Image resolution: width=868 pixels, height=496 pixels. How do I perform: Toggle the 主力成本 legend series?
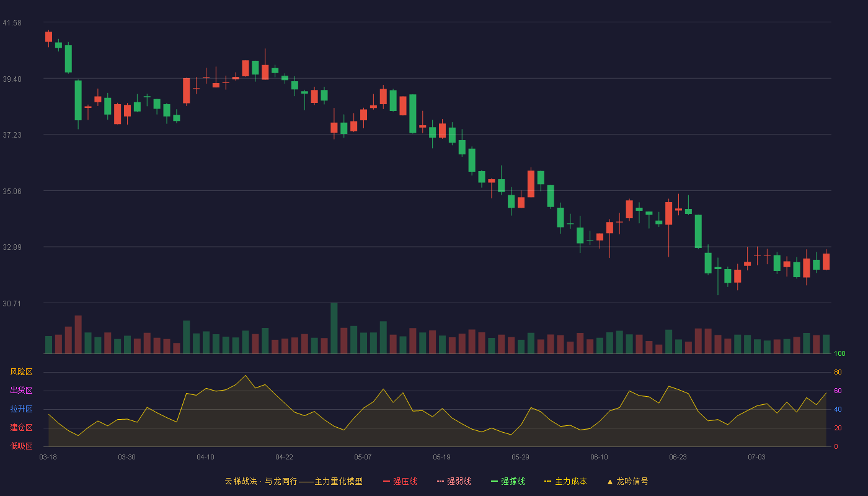[x=565, y=481]
